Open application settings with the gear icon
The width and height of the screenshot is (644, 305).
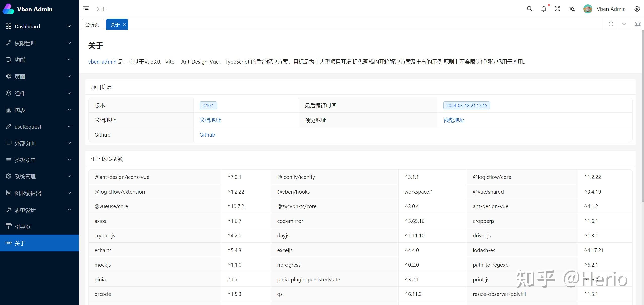637,9
